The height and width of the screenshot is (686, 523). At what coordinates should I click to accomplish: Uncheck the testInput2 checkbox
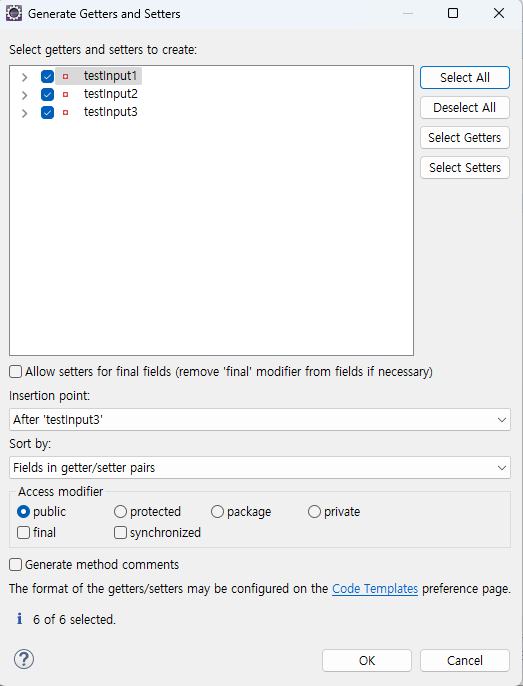(47, 94)
